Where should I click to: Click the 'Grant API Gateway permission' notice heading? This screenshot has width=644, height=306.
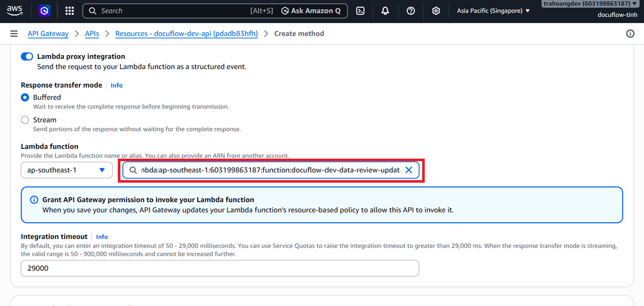(x=149, y=200)
